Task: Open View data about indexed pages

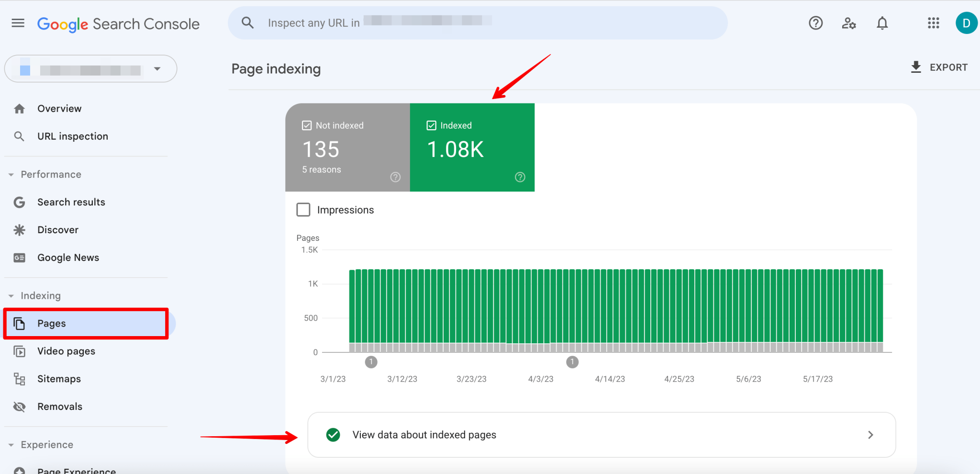Action: (601, 435)
